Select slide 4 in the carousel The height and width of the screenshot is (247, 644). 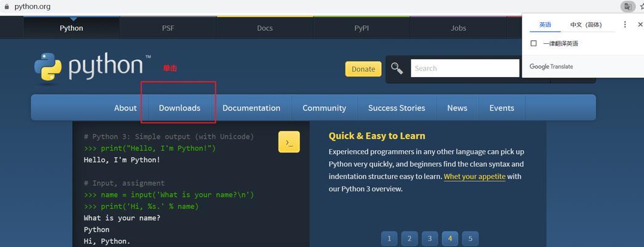pos(450,238)
